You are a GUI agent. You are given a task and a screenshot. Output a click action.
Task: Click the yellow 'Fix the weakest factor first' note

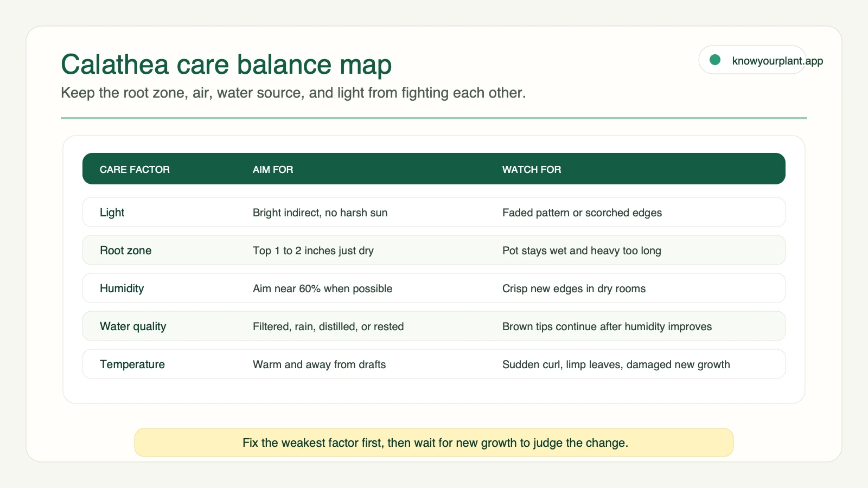click(x=434, y=442)
